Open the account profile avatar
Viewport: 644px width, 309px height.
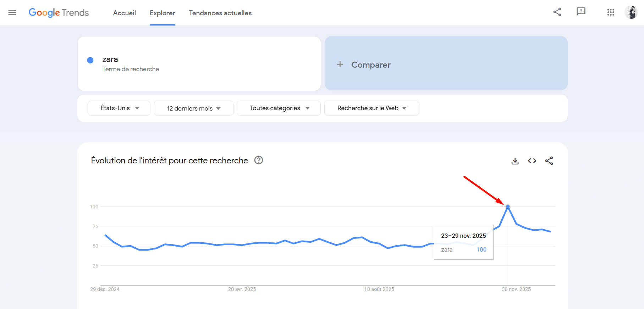point(631,12)
